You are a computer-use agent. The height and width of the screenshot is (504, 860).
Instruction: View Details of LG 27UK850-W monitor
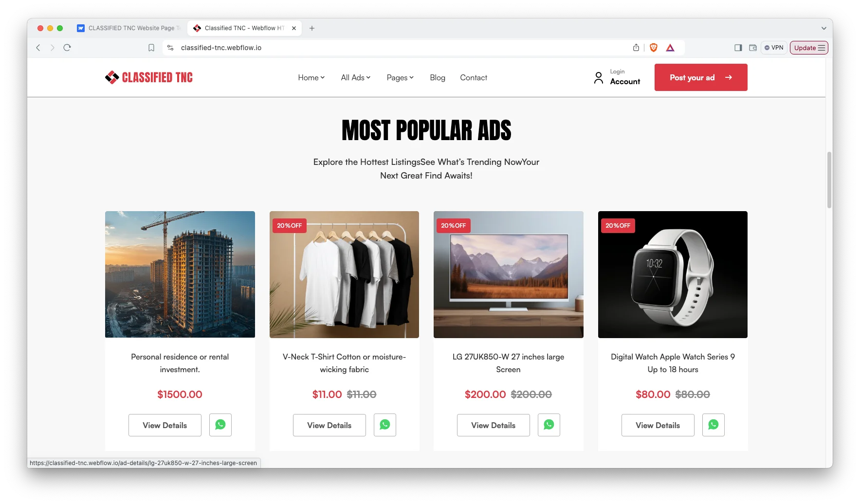[x=493, y=425]
